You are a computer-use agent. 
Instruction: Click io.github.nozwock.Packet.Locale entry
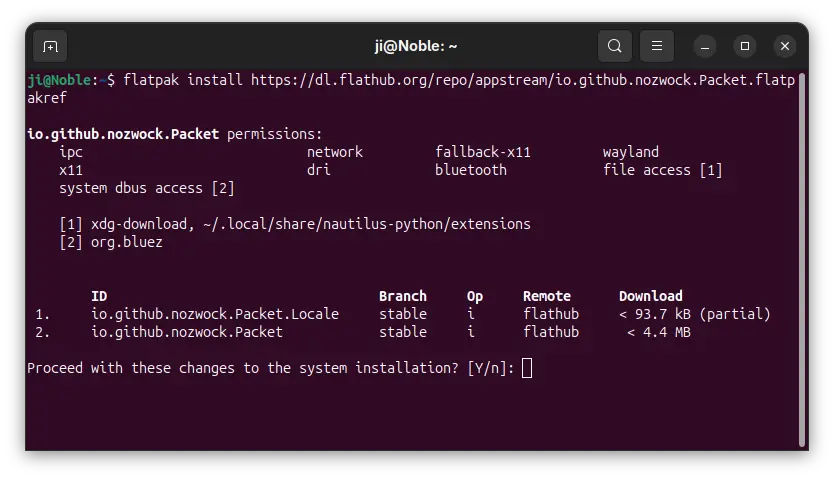point(215,314)
